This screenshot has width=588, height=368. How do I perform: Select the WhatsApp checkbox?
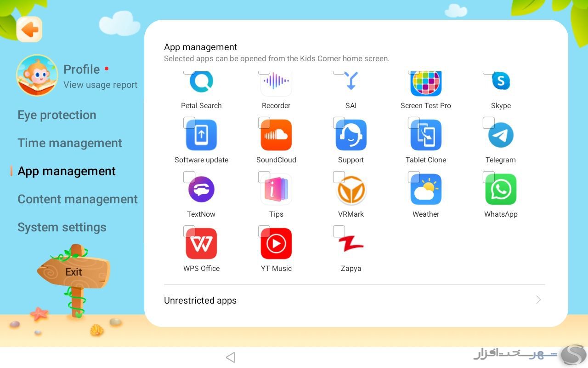click(x=488, y=177)
